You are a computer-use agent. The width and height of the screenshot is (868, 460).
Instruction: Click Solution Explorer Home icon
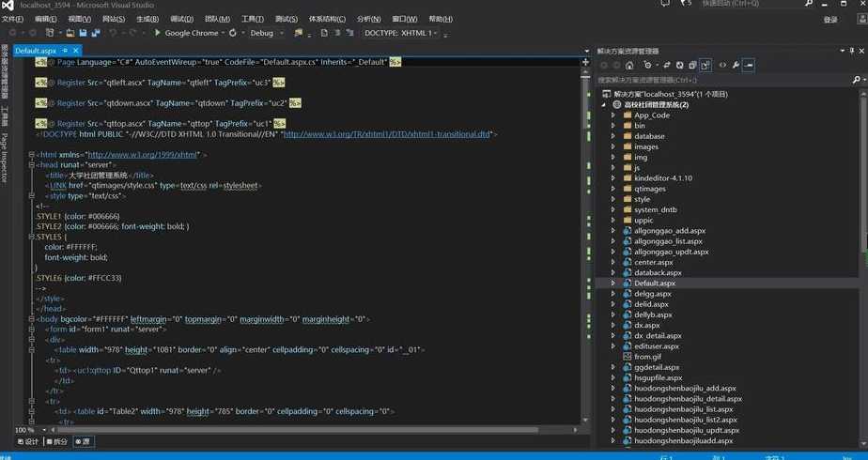(629, 65)
